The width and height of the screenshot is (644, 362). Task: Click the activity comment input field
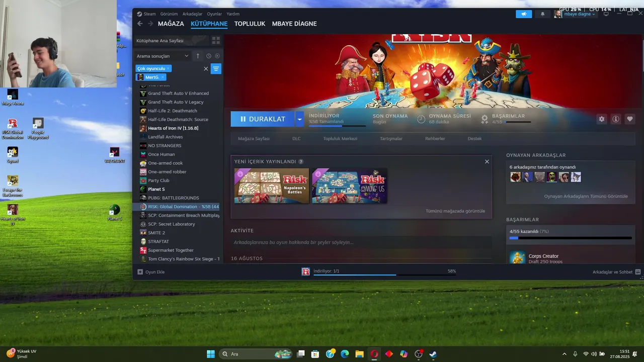pos(361,242)
